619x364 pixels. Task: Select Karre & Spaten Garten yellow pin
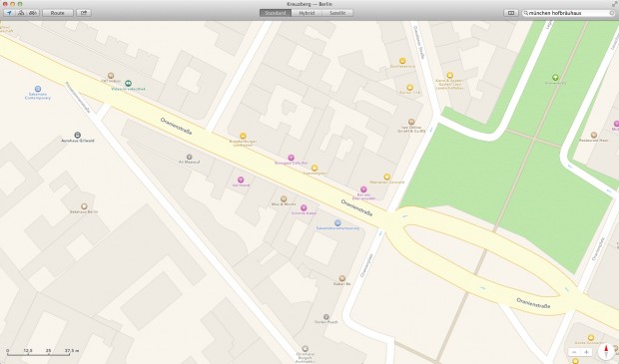point(449,75)
